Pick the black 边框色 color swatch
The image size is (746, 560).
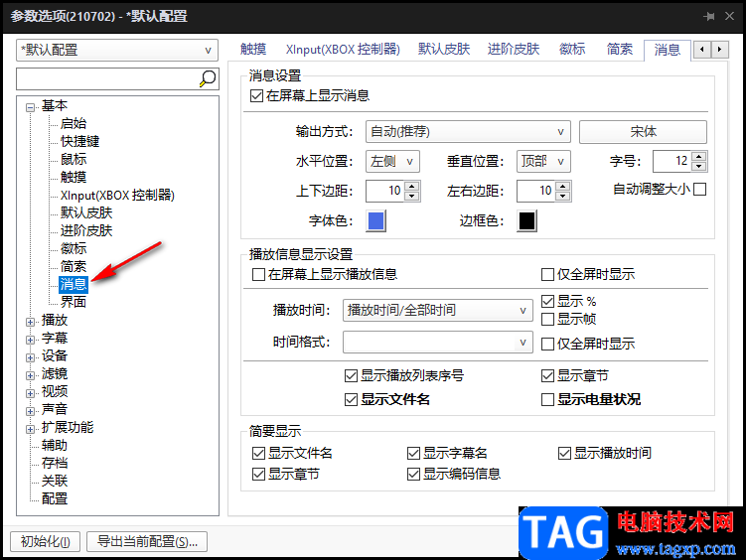click(526, 221)
